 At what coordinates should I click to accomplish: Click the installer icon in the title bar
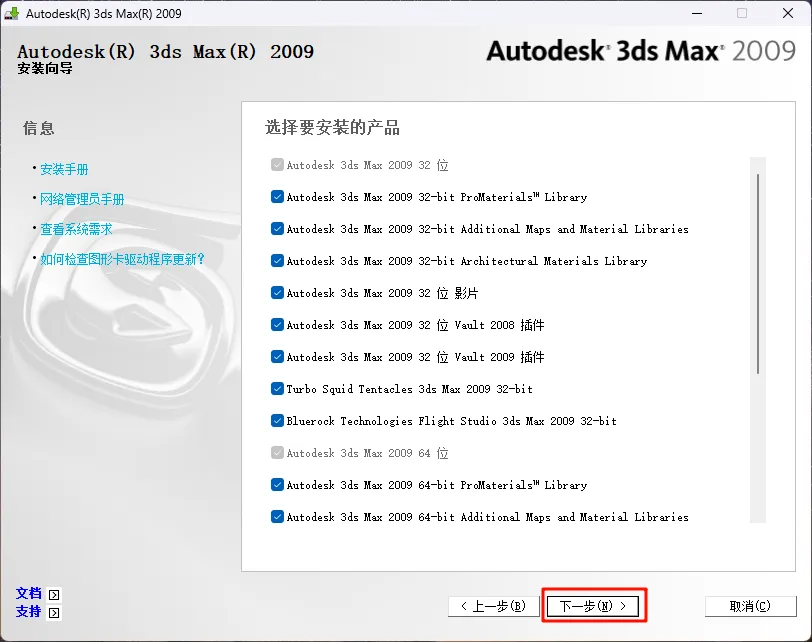(11, 13)
